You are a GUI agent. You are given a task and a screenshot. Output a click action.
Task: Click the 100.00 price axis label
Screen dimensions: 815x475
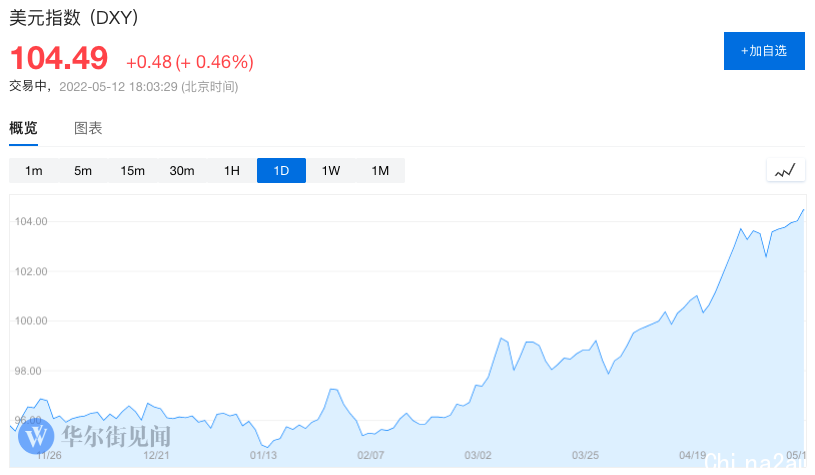31,321
